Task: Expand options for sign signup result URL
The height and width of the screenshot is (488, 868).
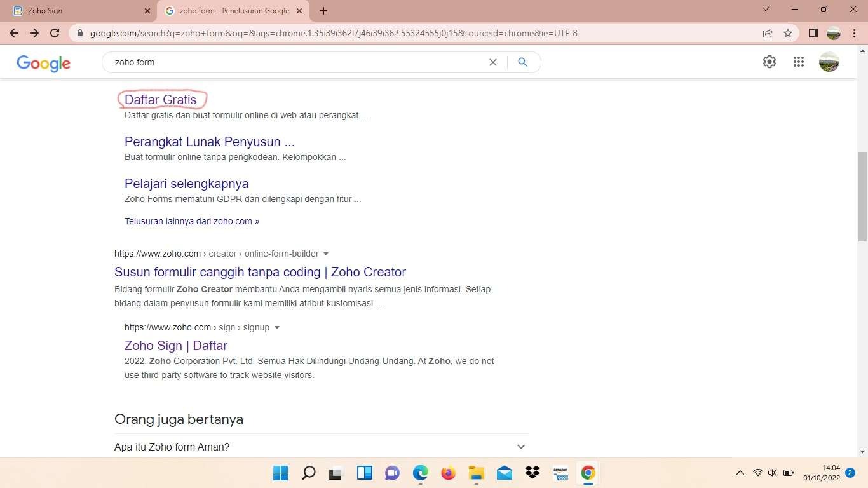Action: coord(277,327)
